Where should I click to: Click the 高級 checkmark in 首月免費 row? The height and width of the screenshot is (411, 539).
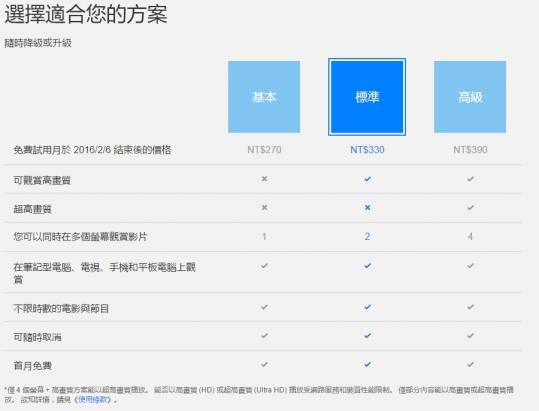470,364
